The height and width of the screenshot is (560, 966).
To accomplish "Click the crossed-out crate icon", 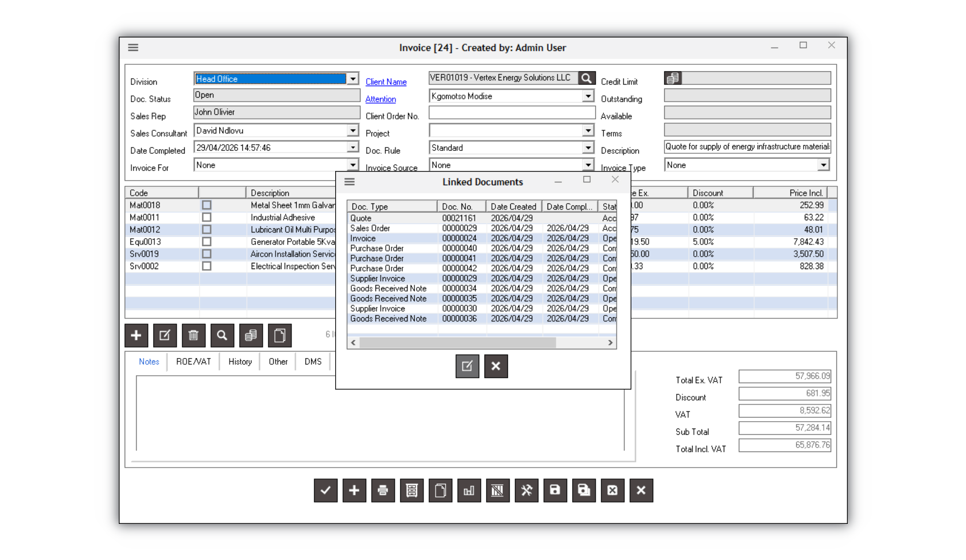I will click(x=498, y=491).
